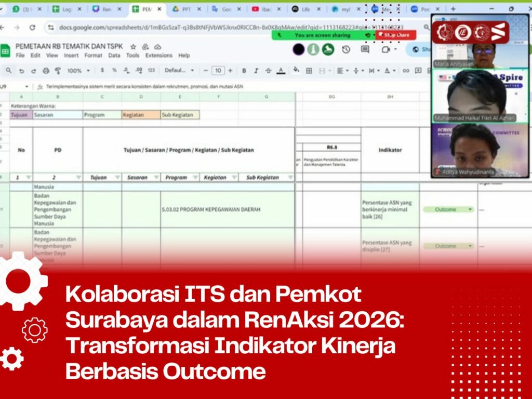Insert a link from toolbar
532x399 pixels.
pos(406,71)
